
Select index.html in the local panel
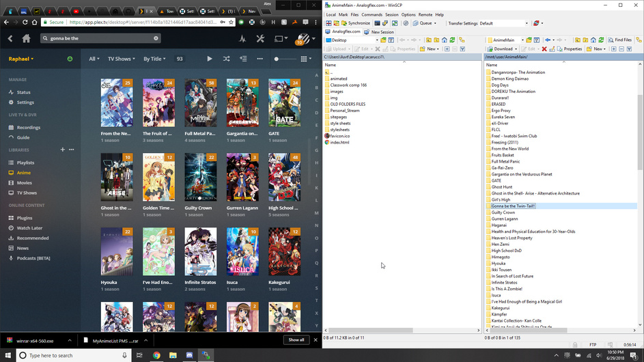339,142
